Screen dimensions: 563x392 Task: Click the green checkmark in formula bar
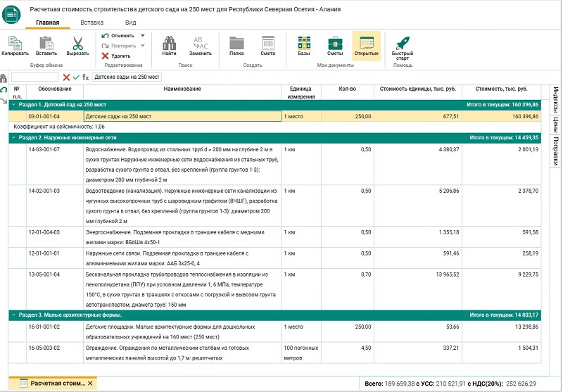[x=76, y=77]
